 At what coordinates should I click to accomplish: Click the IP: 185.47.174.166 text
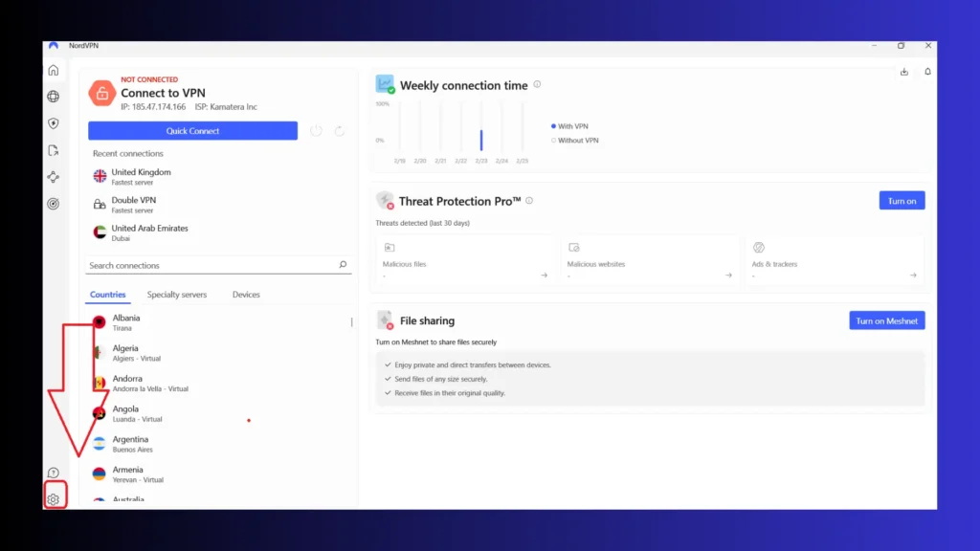point(153,107)
